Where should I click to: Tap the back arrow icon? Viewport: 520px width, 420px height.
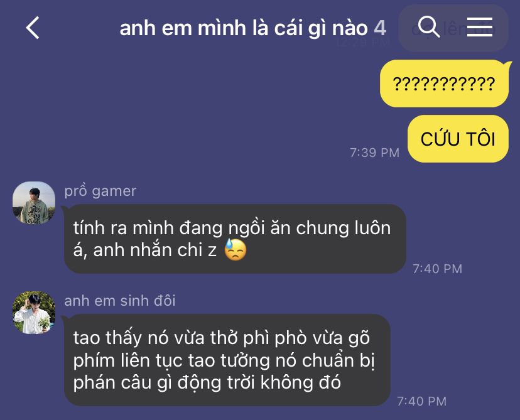[33, 28]
